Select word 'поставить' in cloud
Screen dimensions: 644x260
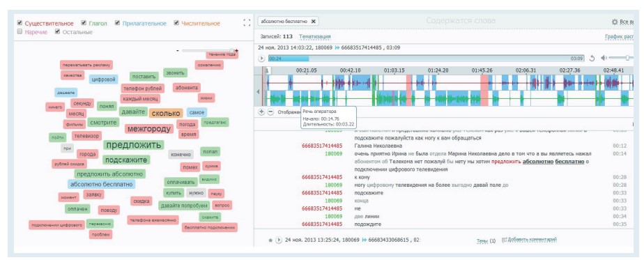(x=144, y=77)
